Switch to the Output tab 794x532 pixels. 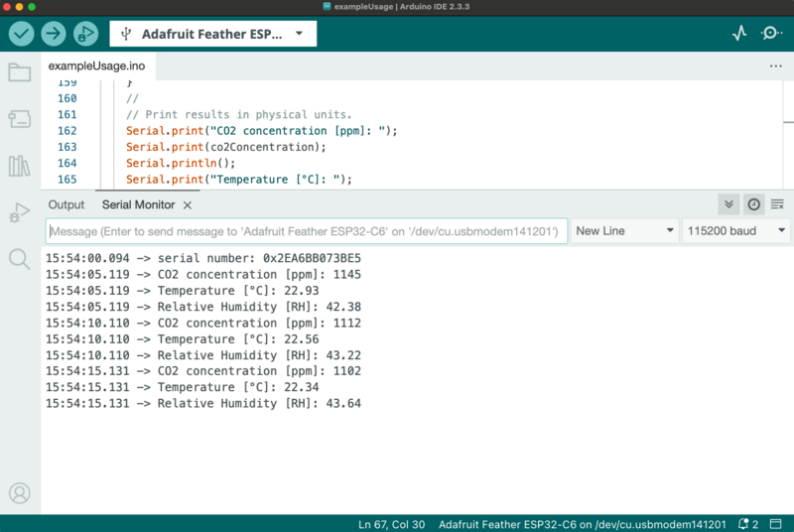(66, 205)
